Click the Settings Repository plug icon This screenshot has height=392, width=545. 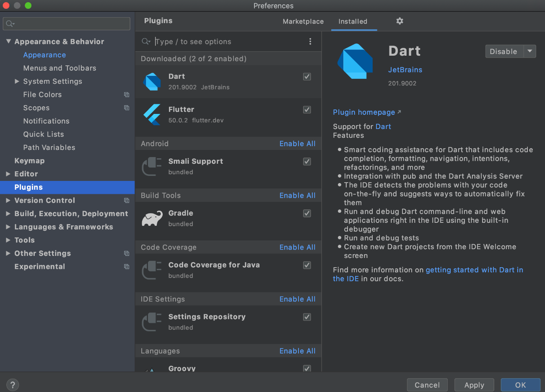pyautogui.click(x=152, y=322)
